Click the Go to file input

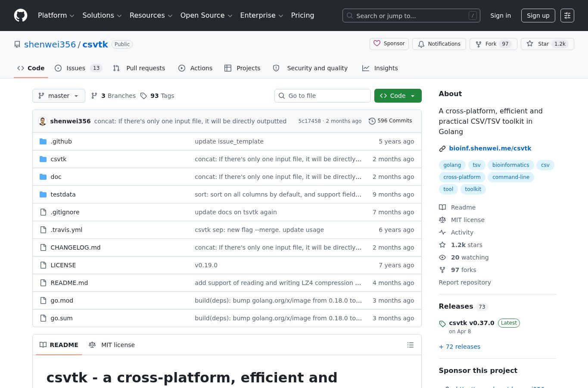coord(323,96)
